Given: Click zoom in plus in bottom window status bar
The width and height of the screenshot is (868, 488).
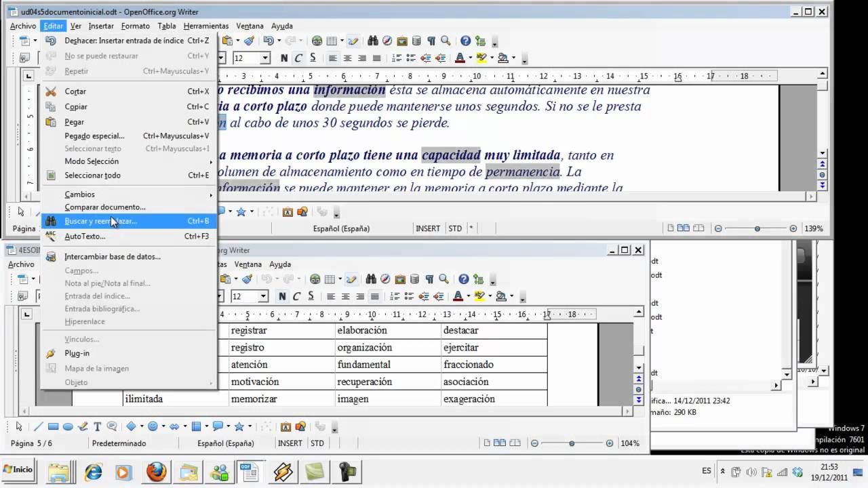Looking at the screenshot, I should click(x=610, y=443).
